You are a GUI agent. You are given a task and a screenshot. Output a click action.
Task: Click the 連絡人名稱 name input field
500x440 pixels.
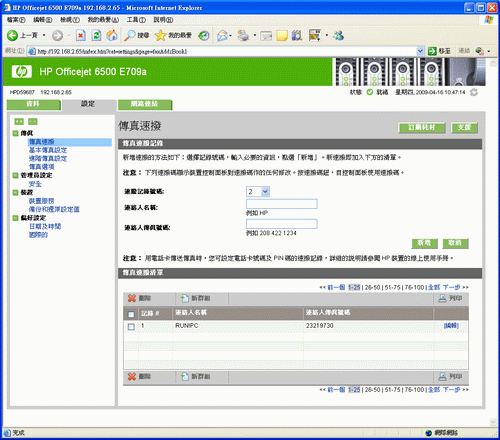click(282, 204)
